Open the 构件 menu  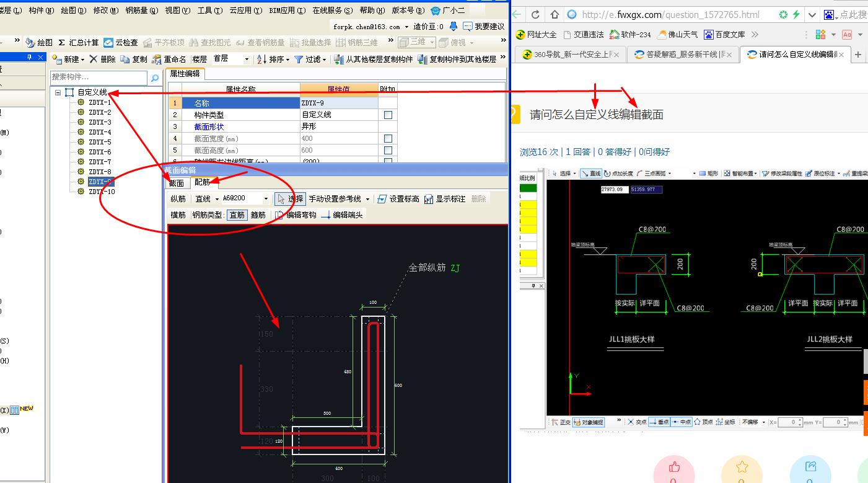point(40,11)
